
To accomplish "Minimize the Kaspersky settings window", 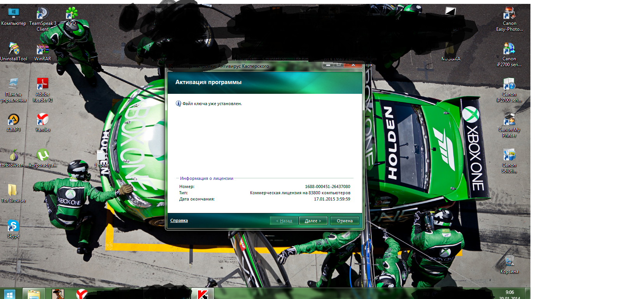I will tap(328, 65).
